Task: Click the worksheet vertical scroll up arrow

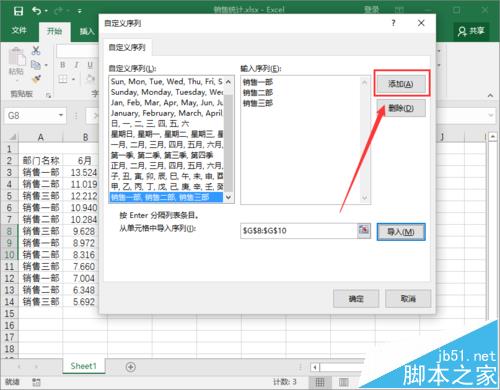Action: (493, 137)
